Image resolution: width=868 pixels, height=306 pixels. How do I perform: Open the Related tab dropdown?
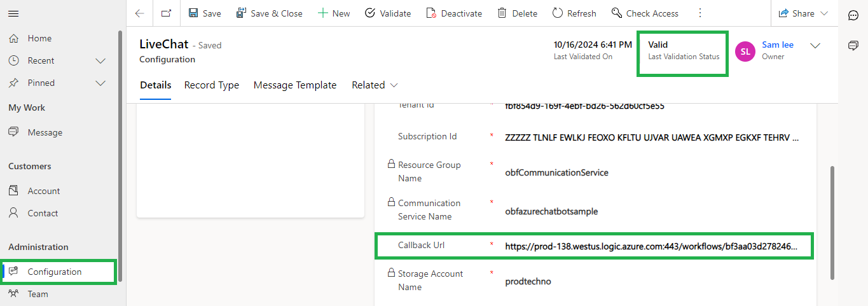pos(375,85)
